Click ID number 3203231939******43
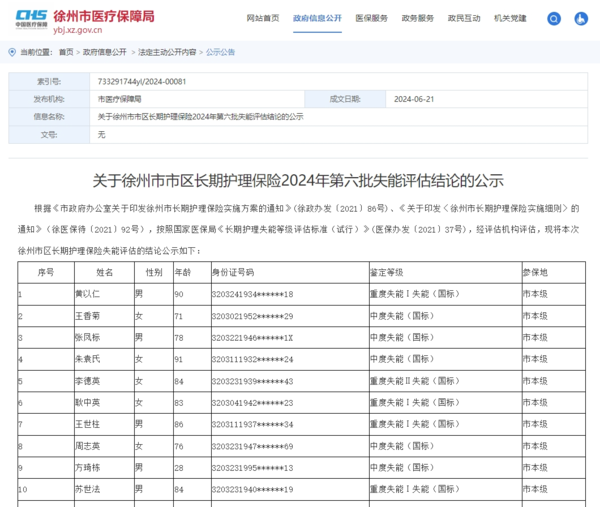 [253, 381]
